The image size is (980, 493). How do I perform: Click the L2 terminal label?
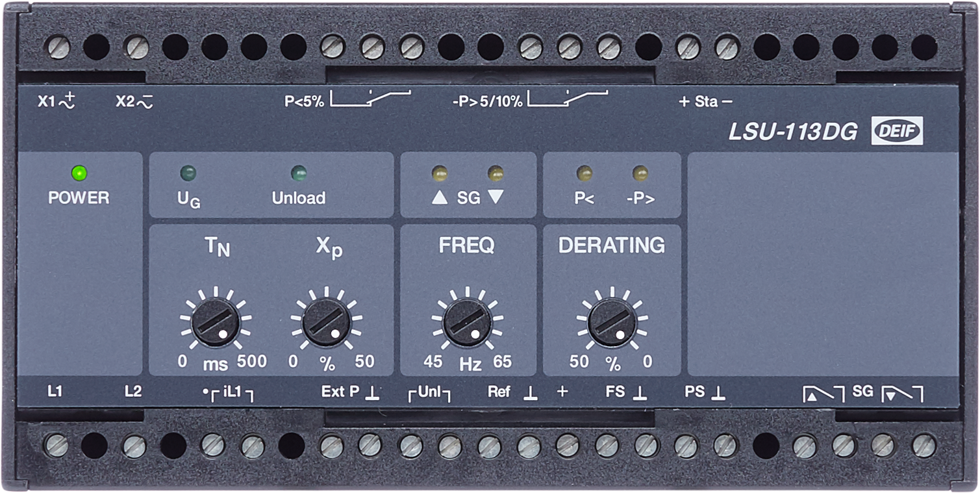coord(133,392)
